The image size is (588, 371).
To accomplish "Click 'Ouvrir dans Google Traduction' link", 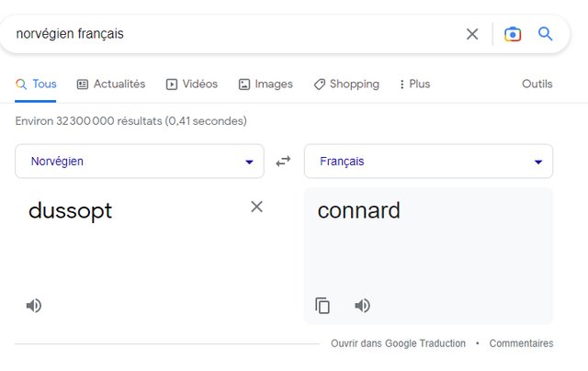I will [398, 343].
